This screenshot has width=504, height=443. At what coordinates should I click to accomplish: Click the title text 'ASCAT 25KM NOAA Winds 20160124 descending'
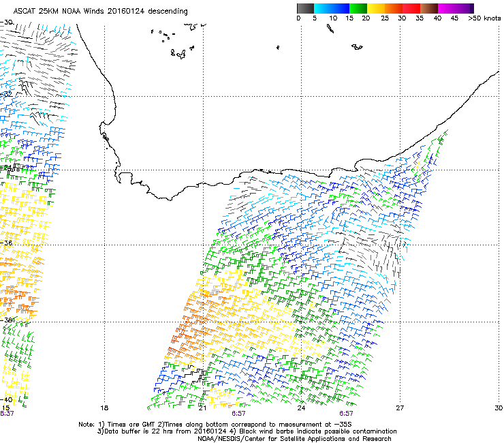[100, 12]
